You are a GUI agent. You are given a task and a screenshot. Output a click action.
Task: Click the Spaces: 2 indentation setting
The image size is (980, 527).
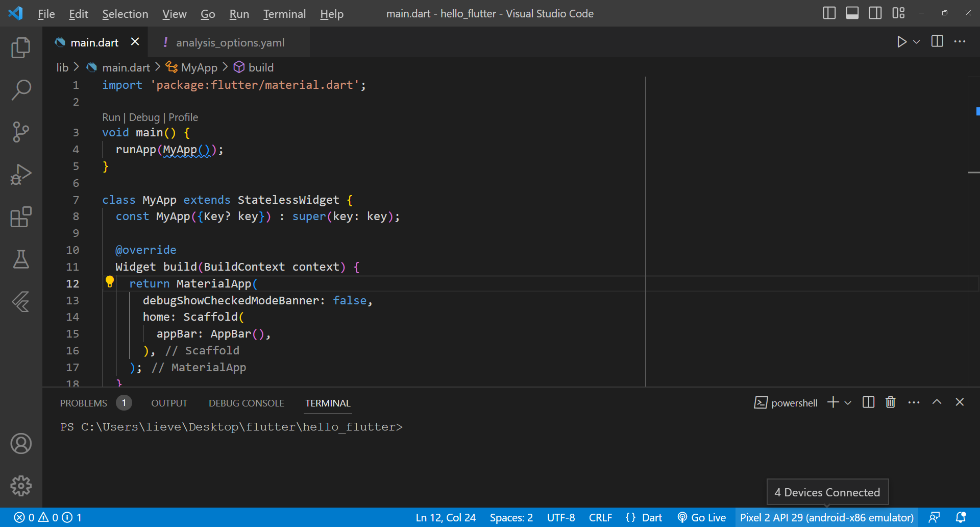[511, 517]
